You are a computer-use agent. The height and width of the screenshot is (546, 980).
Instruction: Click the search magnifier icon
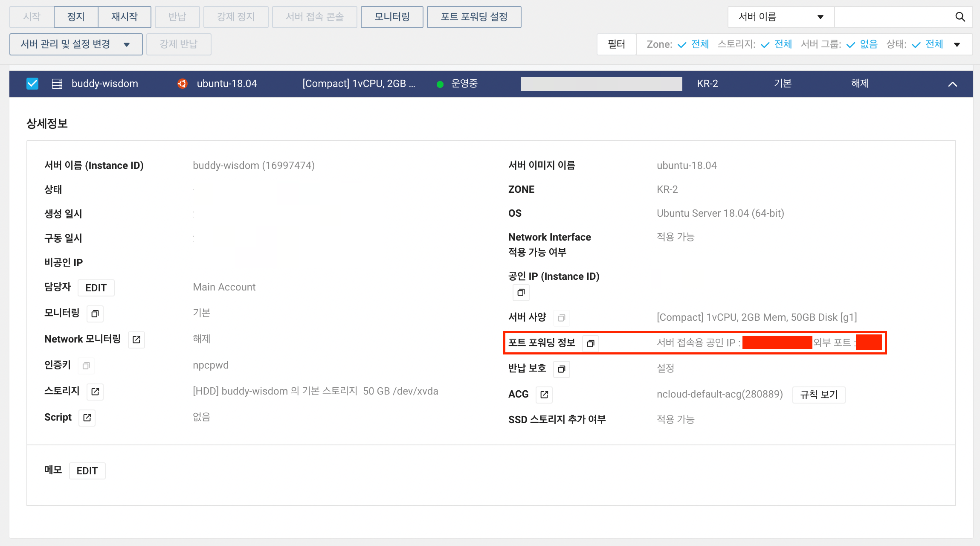(x=960, y=17)
